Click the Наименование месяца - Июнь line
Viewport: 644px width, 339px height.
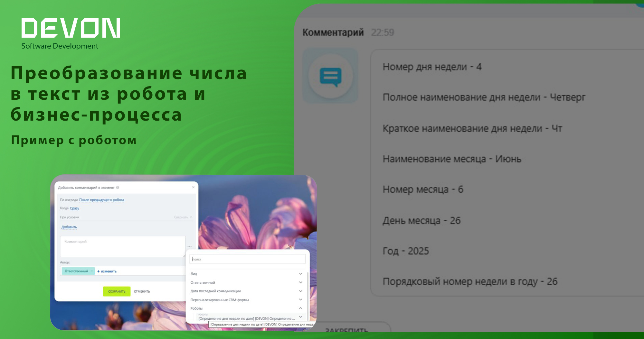(x=452, y=159)
